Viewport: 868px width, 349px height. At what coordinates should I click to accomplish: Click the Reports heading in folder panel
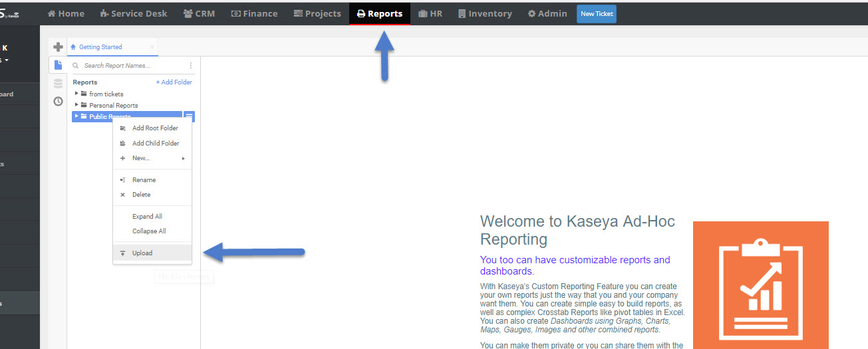85,82
